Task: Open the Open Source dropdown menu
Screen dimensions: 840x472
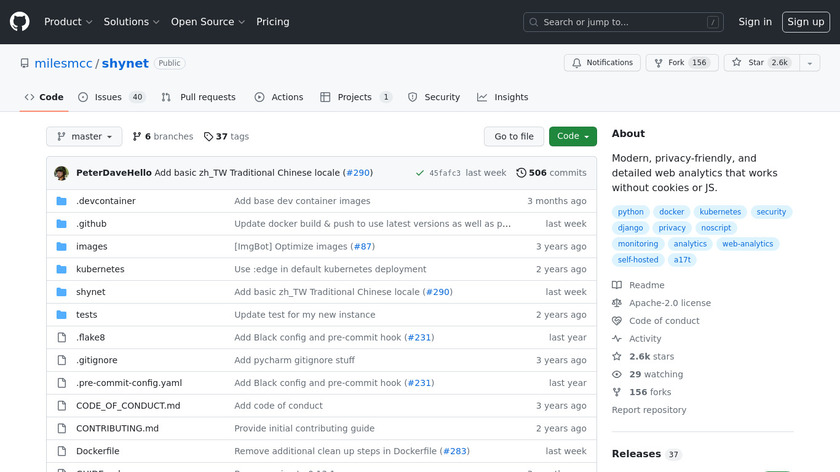Action: (208, 22)
